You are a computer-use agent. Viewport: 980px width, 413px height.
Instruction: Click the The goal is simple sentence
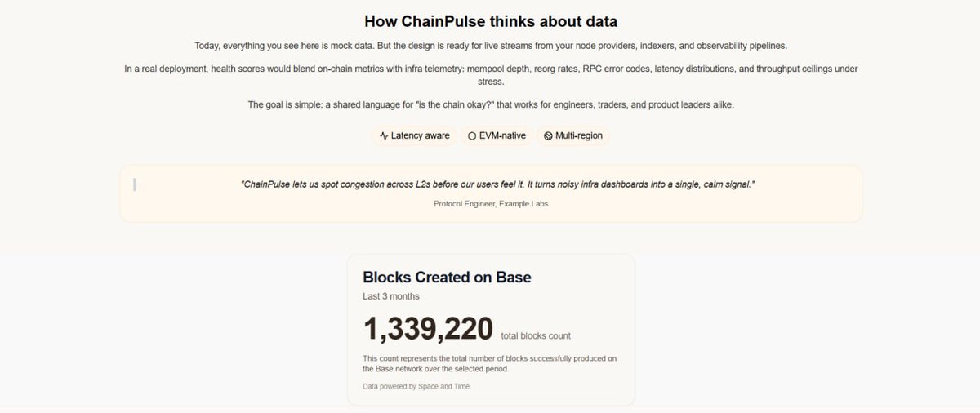(490, 105)
